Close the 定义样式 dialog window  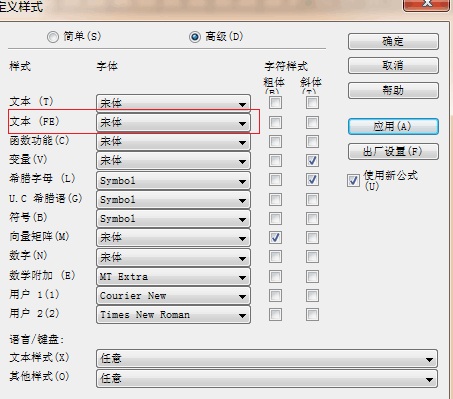point(426,5)
